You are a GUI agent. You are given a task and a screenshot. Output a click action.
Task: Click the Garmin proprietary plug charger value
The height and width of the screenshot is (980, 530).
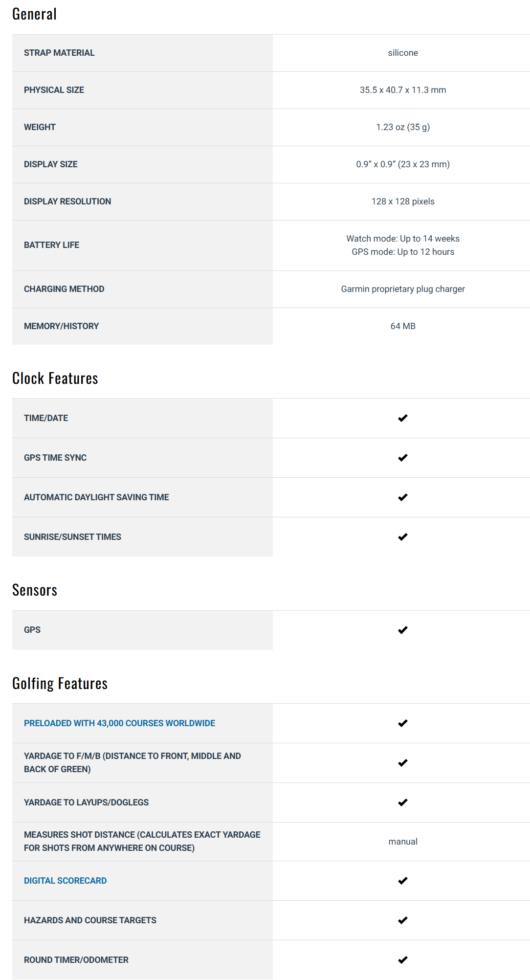pos(403,289)
